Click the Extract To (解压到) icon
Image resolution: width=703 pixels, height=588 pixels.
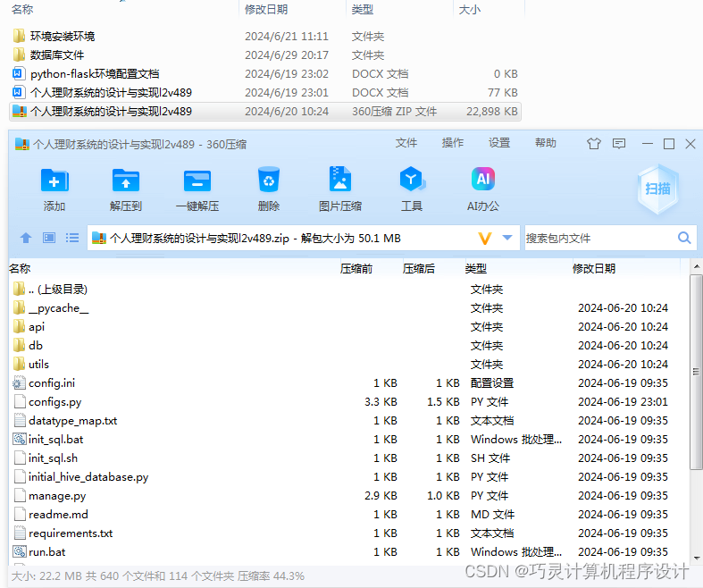point(125,181)
